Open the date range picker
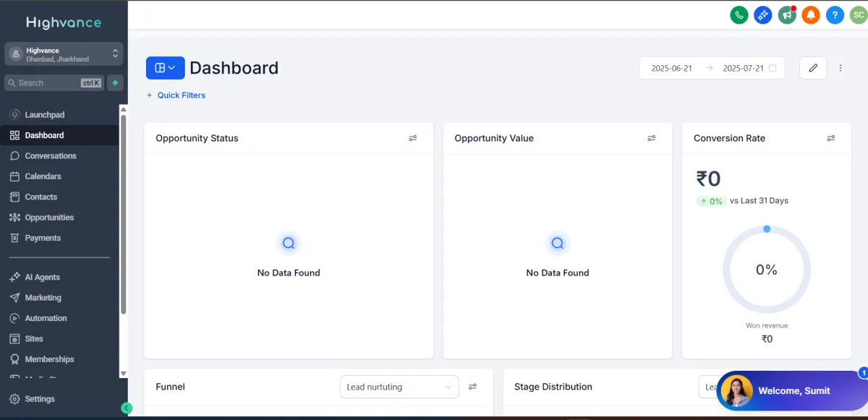868x420 pixels. point(712,68)
